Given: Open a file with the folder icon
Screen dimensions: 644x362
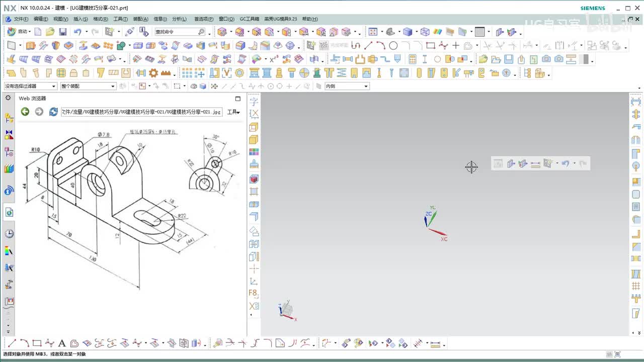Looking at the screenshot, I should [x=50, y=32].
